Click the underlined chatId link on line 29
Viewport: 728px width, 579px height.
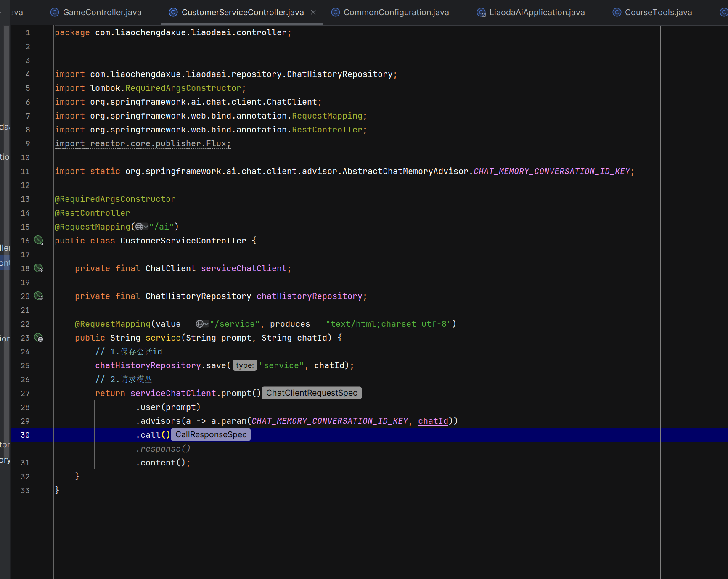[433, 421]
